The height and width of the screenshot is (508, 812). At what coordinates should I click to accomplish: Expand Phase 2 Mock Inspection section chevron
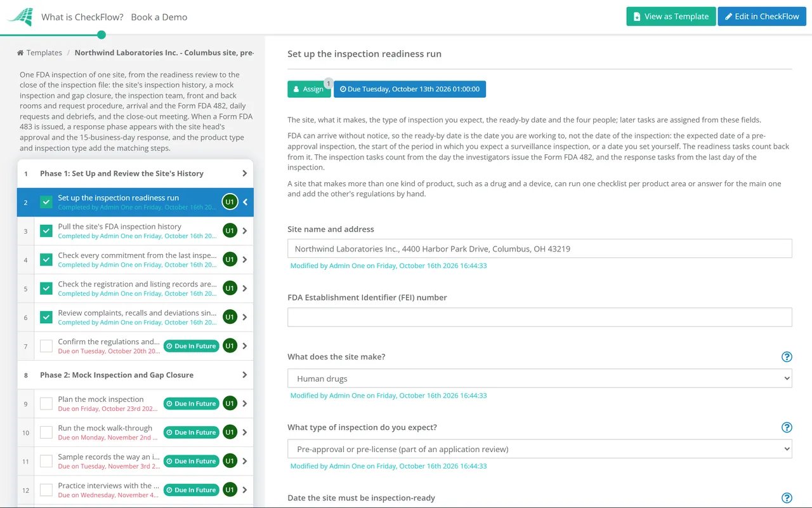click(x=245, y=375)
